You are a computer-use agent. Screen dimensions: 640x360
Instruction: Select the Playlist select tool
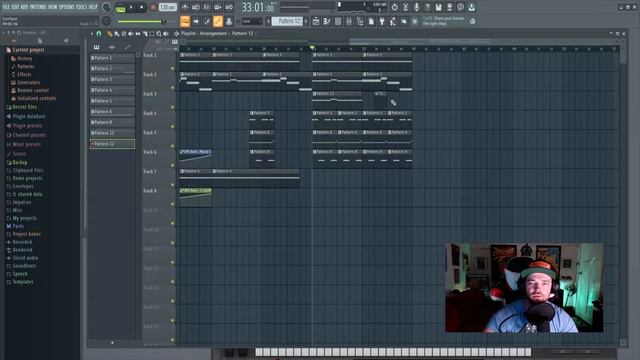coord(151,34)
